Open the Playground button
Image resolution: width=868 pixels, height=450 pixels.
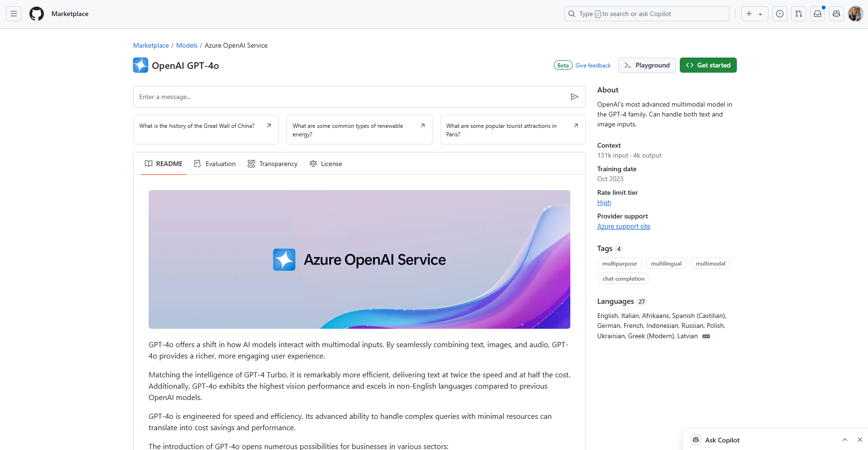point(647,65)
